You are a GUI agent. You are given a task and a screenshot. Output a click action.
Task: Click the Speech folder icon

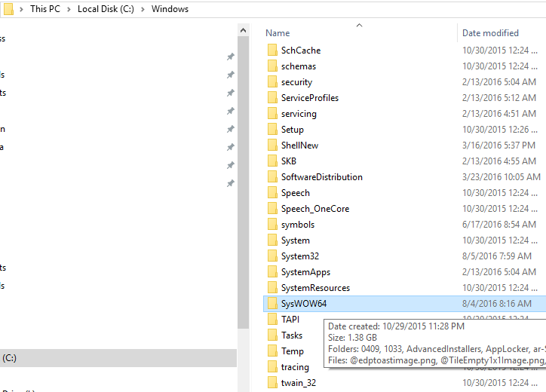click(273, 192)
